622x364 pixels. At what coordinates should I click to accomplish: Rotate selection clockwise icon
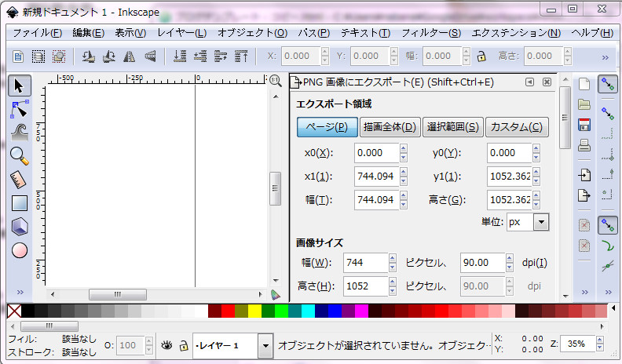(108, 56)
